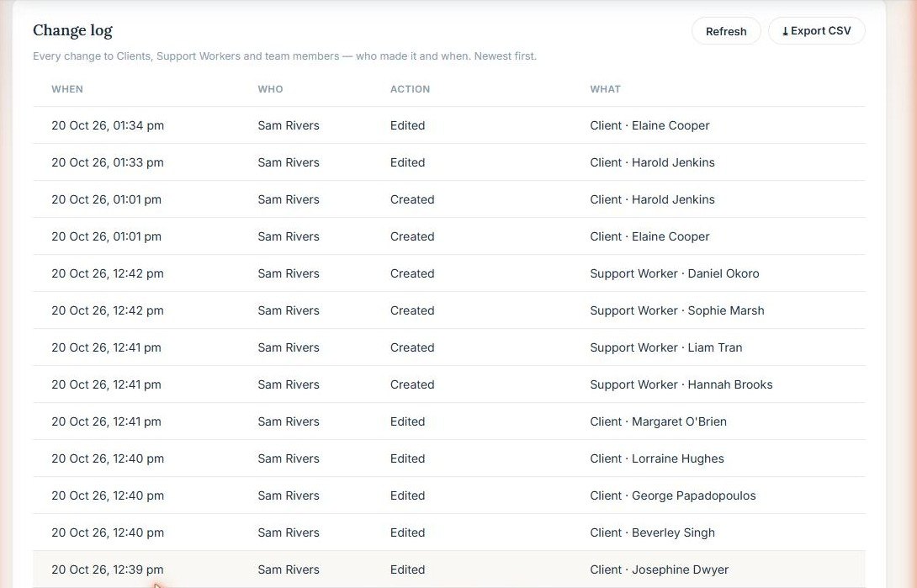Click Support Worker · Liam Tran entry
The width and height of the screenshot is (917, 588).
(x=666, y=347)
